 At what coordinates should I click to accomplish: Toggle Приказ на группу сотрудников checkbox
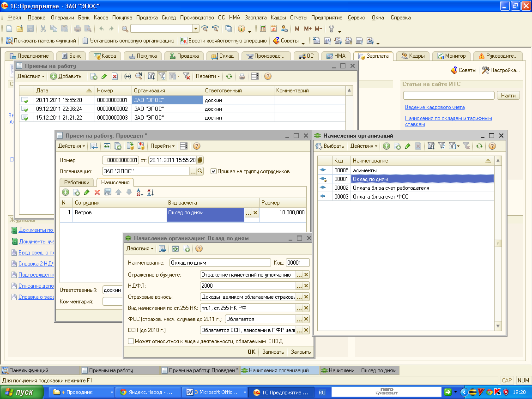(213, 171)
